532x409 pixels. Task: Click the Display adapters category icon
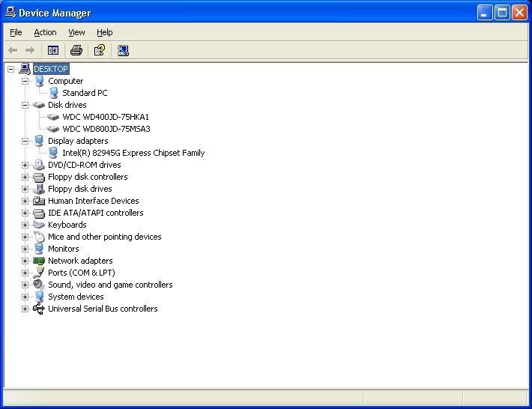click(x=39, y=141)
